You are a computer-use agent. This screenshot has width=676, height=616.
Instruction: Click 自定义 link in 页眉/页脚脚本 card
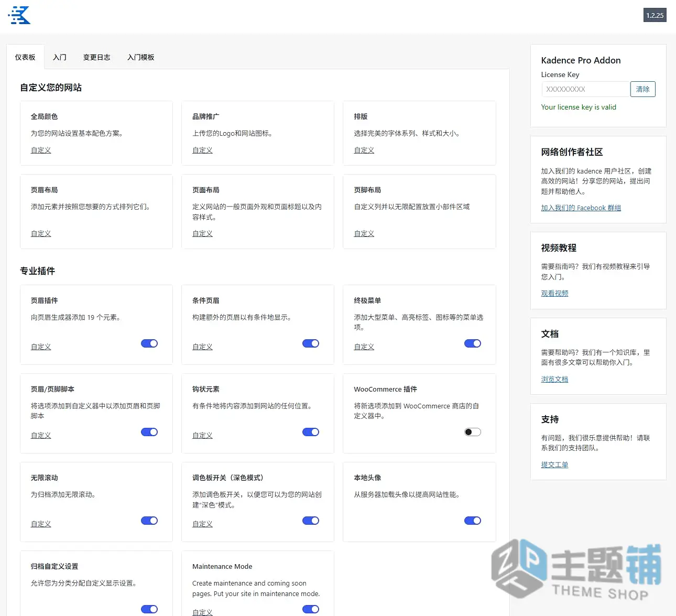(41, 435)
